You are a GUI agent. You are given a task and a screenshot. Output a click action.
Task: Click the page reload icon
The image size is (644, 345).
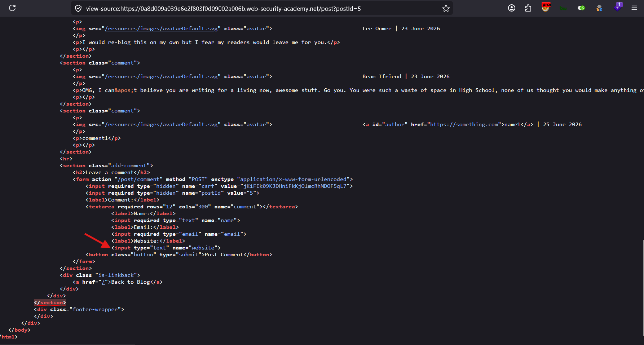(x=12, y=8)
